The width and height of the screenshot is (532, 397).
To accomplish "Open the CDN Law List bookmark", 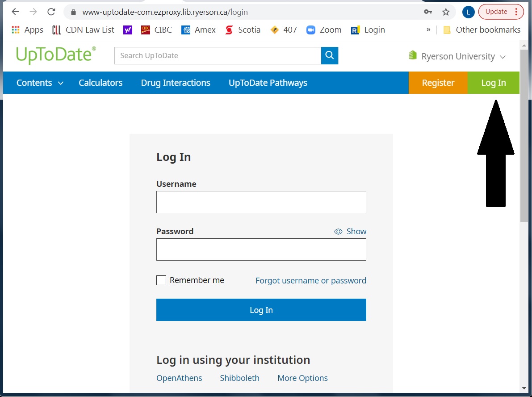I will coord(83,30).
